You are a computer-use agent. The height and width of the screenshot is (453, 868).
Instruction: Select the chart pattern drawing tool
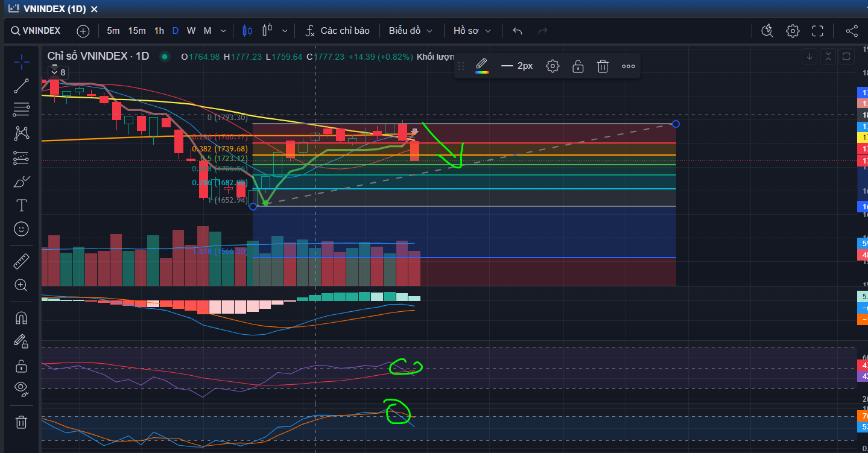click(21, 133)
